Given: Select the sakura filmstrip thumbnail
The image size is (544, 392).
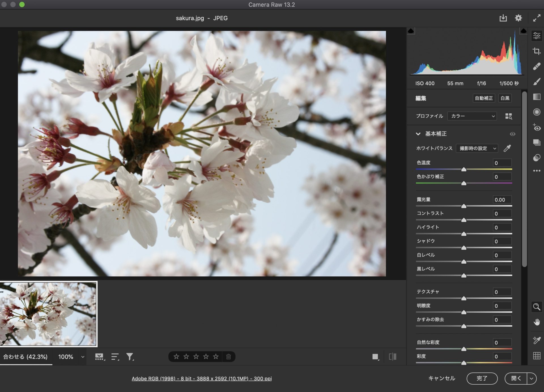Looking at the screenshot, I should click(48, 314).
